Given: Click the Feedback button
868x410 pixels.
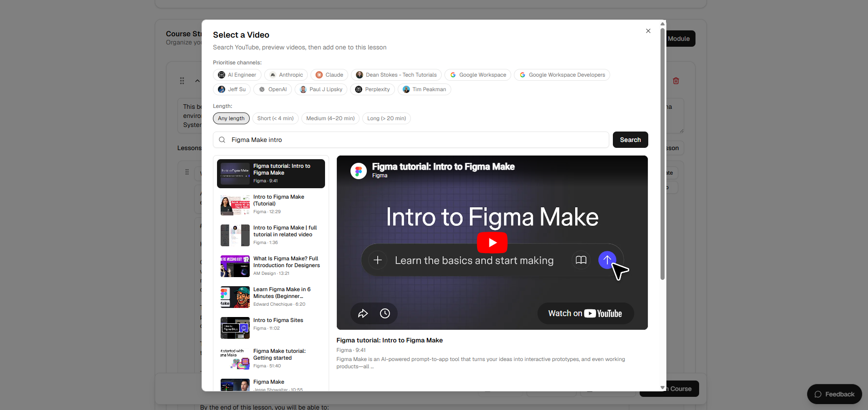Looking at the screenshot, I should [834, 394].
